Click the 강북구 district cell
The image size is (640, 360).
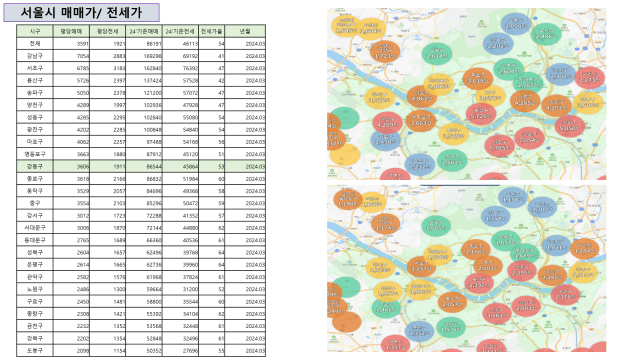pos(35,338)
